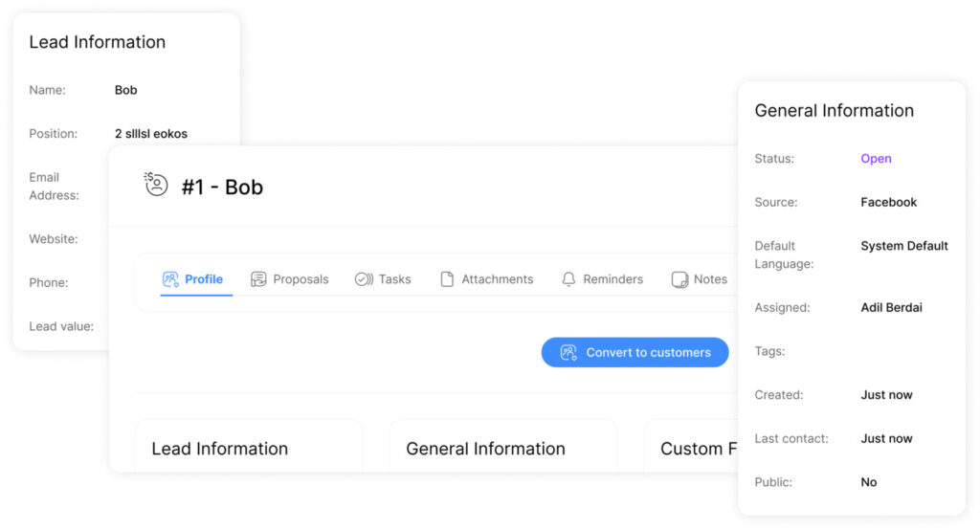The image size is (980, 530).
Task: Switch to the Proposals tab
Action: [301, 279]
